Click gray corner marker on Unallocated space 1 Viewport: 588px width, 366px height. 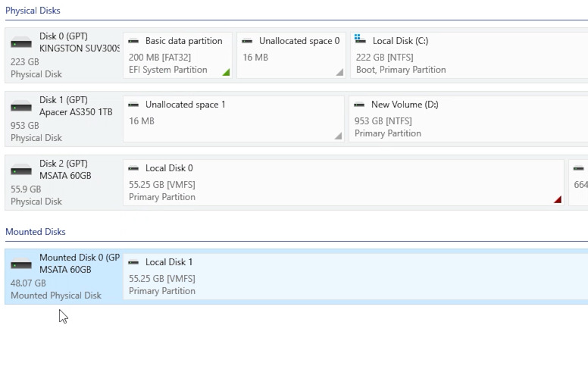pos(338,136)
